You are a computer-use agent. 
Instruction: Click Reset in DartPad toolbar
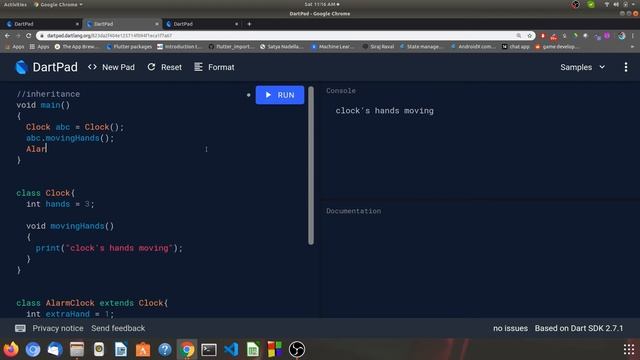(x=164, y=67)
